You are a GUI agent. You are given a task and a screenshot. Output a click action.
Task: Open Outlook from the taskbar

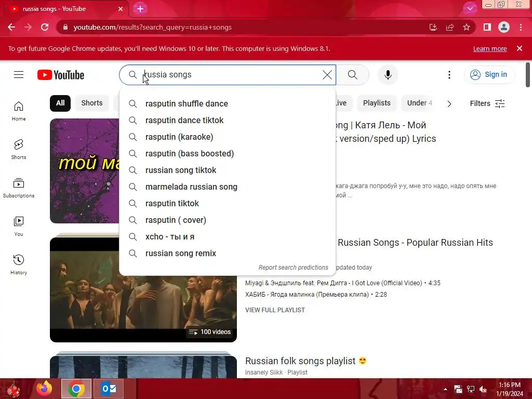[109, 389]
